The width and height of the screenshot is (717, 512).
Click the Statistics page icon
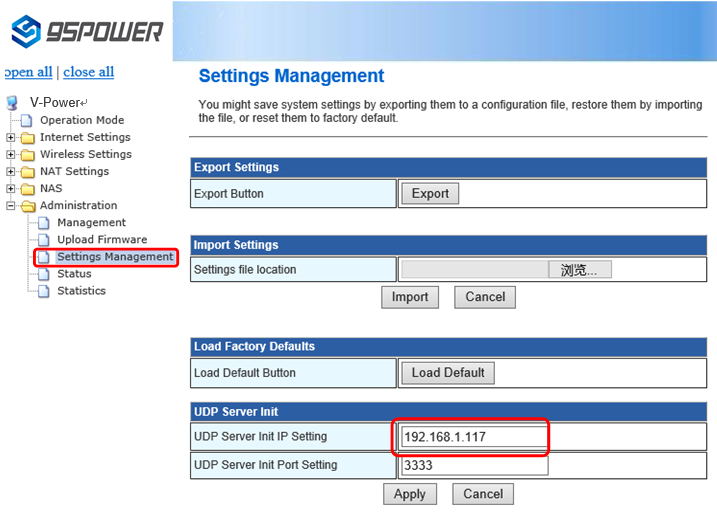click(x=44, y=291)
